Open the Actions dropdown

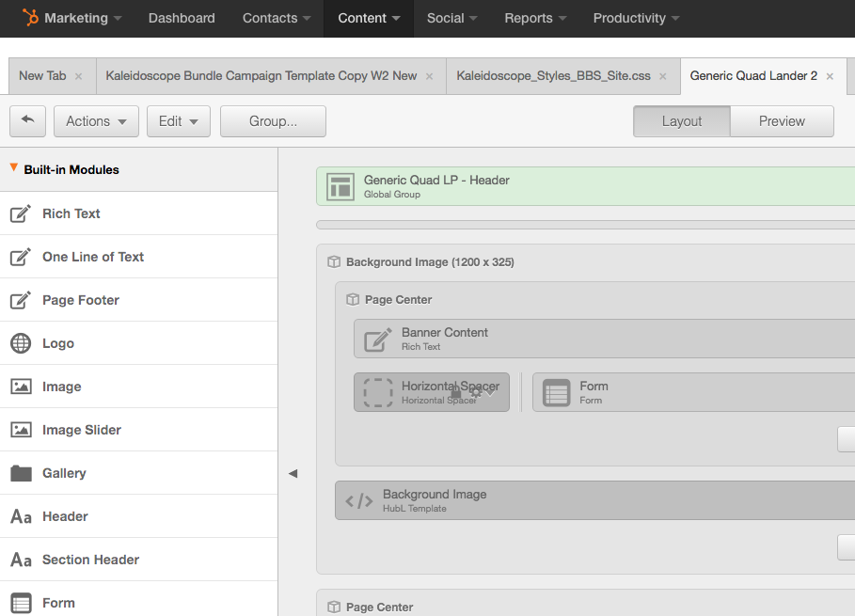(96, 121)
